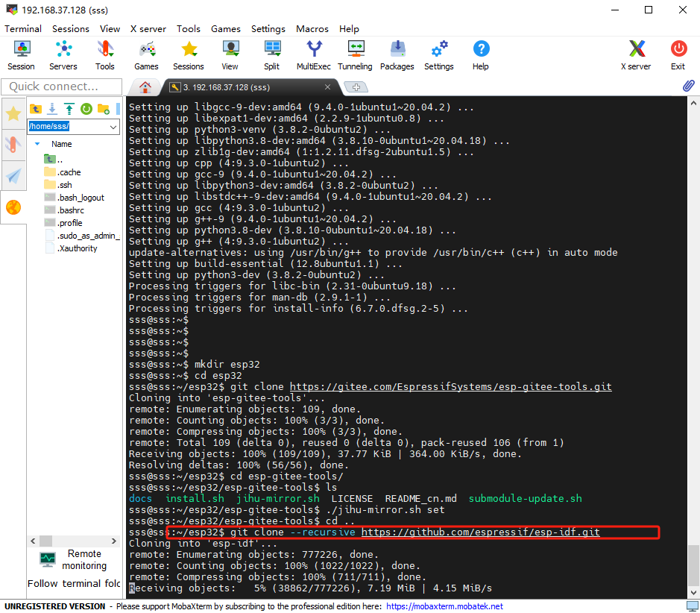Select the .ssh folder

click(58, 185)
